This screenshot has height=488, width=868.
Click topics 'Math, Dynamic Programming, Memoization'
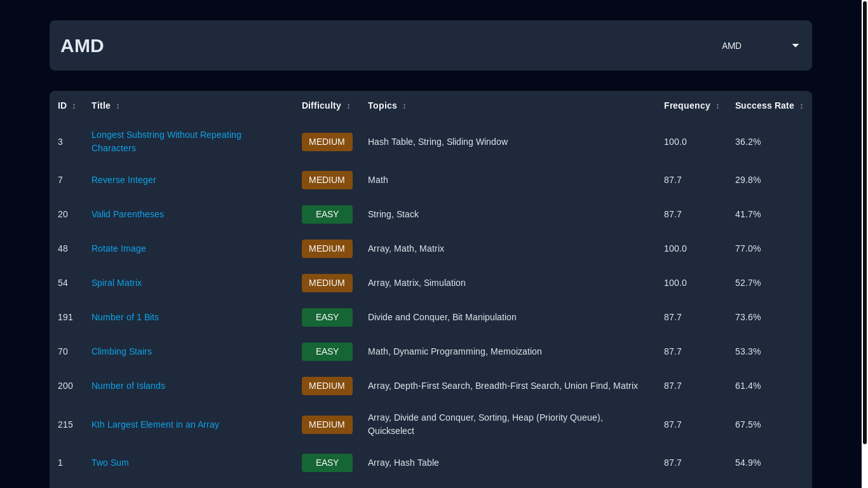tap(455, 351)
